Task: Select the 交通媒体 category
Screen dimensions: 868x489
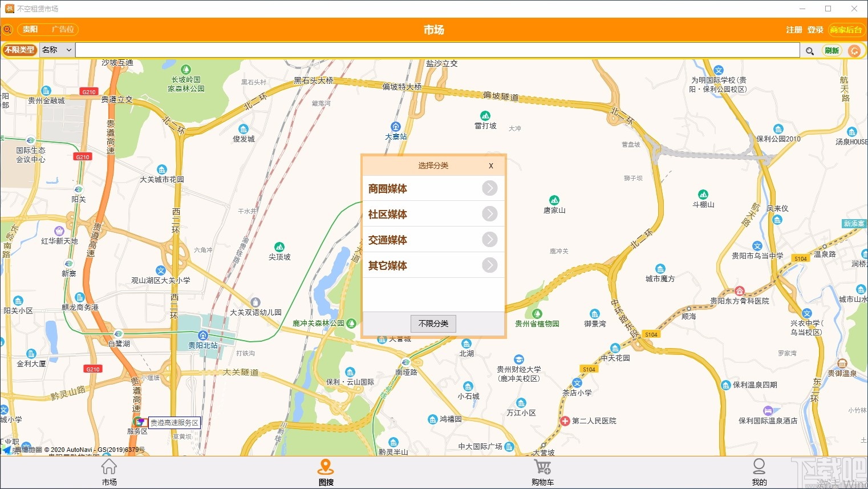Action: [433, 240]
